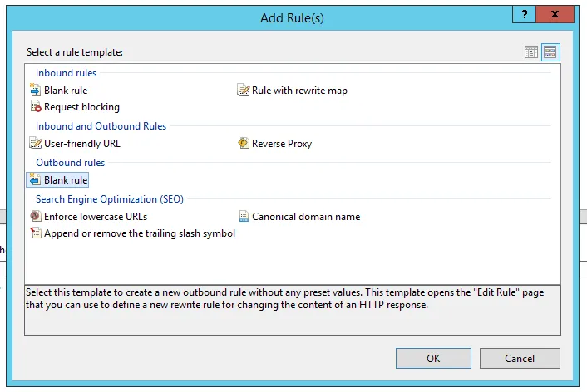Choose the trailing slash symbol template icon
The height and width of the screenshot is (392, 587).
36,233
